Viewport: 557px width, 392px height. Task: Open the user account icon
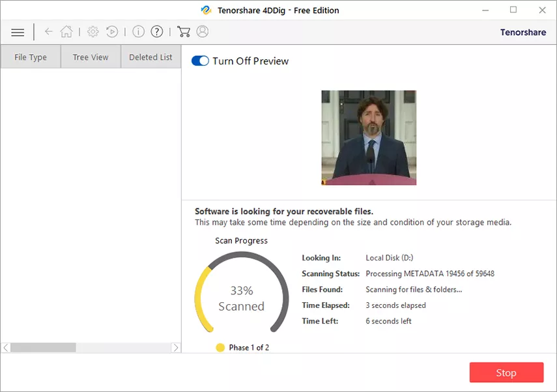pyautogui.click(x=202, y=32)
